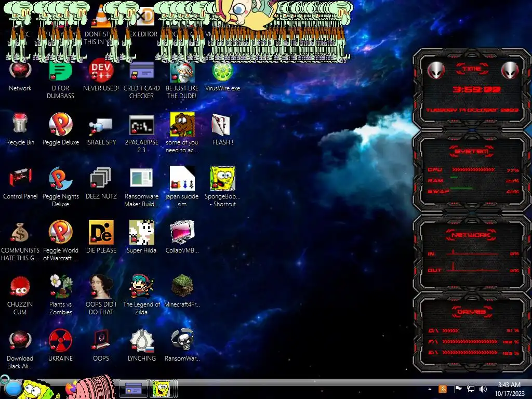The width and height of the screenshot is (532, 399).
Task: Click the red widget clock readout
Action: tap(476, 89)
